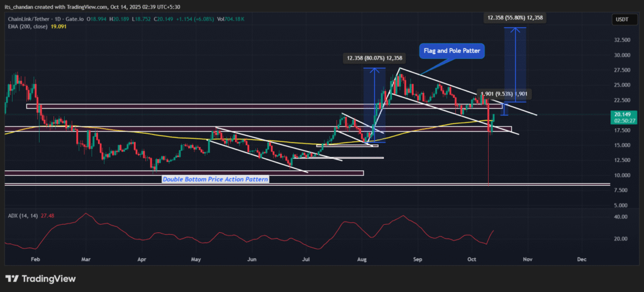Click the Dec label on the time axis
Screen dimensions: 644x292
(581, 258)
